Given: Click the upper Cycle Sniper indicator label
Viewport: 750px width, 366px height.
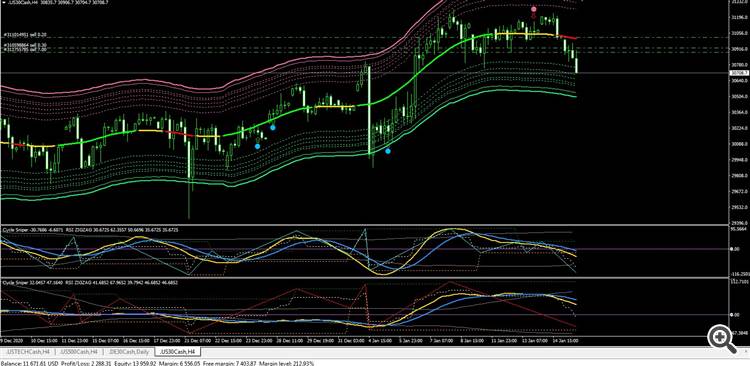Looking at the screenshot, I should (90, 230).
